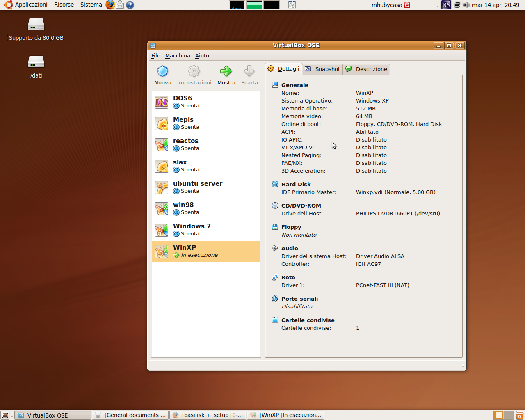Select the ubuntu server virtual machine
This screenshot has width=525, height=420.
coord(206,187)
